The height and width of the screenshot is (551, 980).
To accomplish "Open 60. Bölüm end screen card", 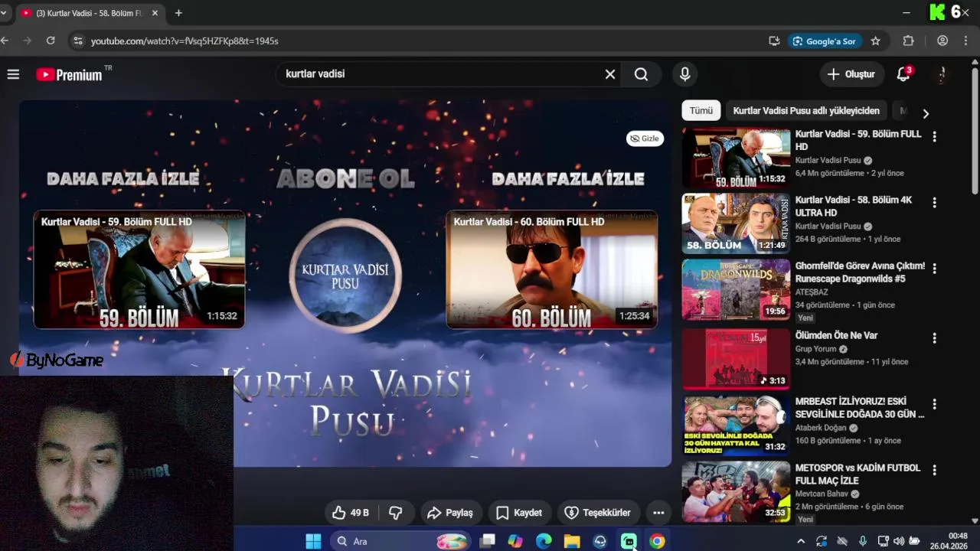I will click(552, 269).
